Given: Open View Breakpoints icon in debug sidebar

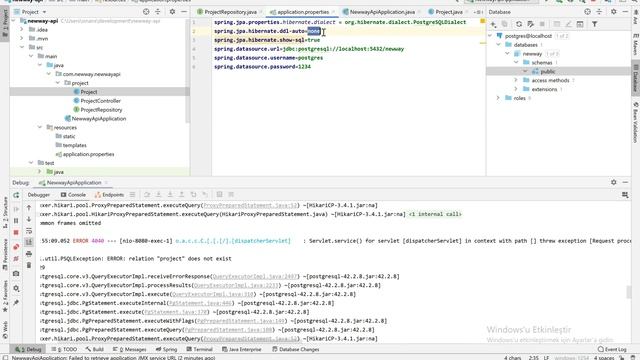Looking at the screenshot, I should [x=16, y=247].
